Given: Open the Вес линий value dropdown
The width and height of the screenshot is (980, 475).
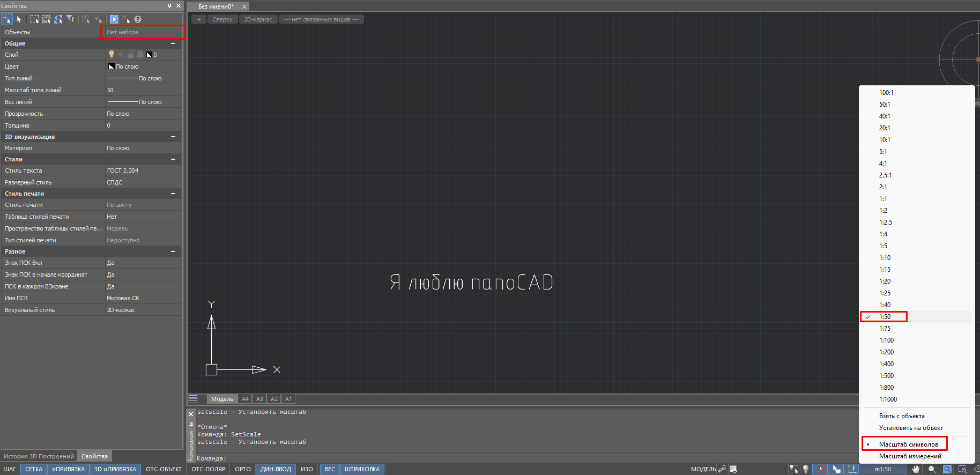Looking at the screenshot, I should click(x=143, y=102).
